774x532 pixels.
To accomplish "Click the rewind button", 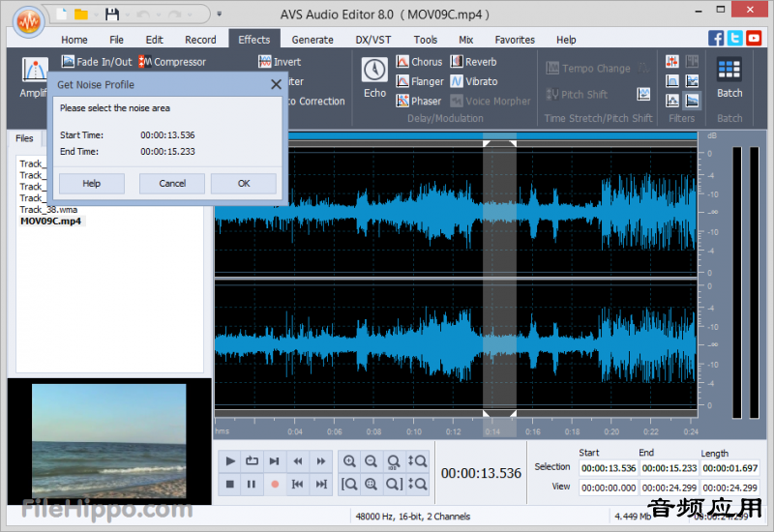I will [x=298, y=461].
